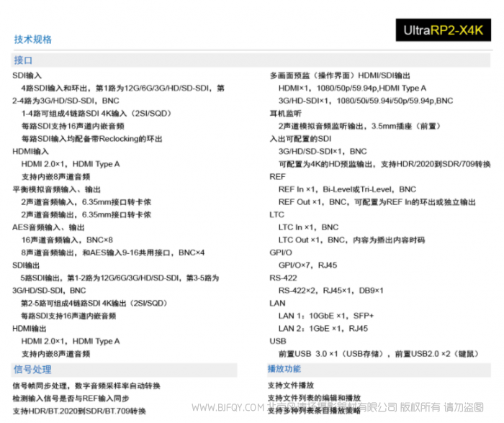Click the HDMI输入 subsection heading
The image size is (504, 423).
coord(30,152)
